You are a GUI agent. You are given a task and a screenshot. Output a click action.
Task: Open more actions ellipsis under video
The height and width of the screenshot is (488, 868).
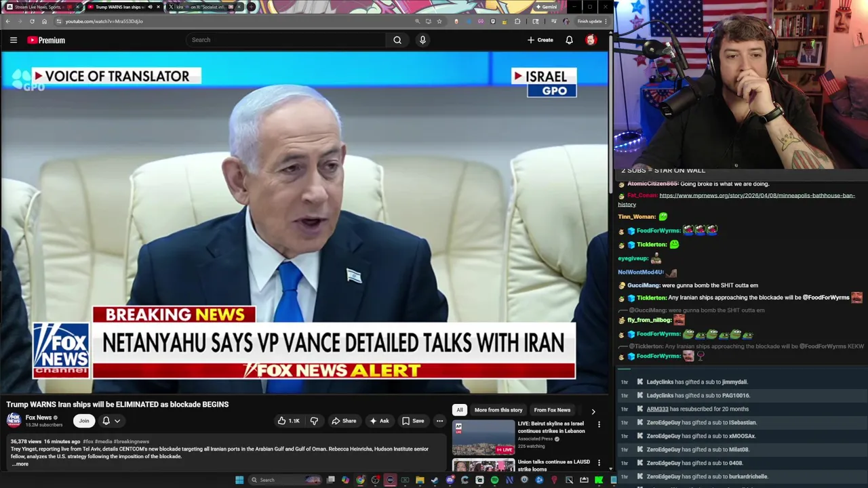(439, 421)
